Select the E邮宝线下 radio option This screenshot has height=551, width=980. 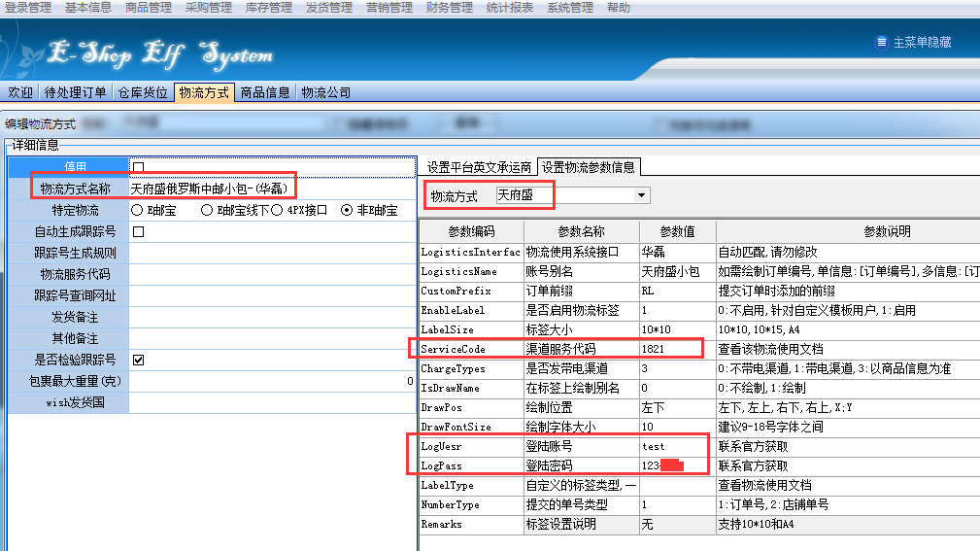pyautogui.click(x=207, y=211)
